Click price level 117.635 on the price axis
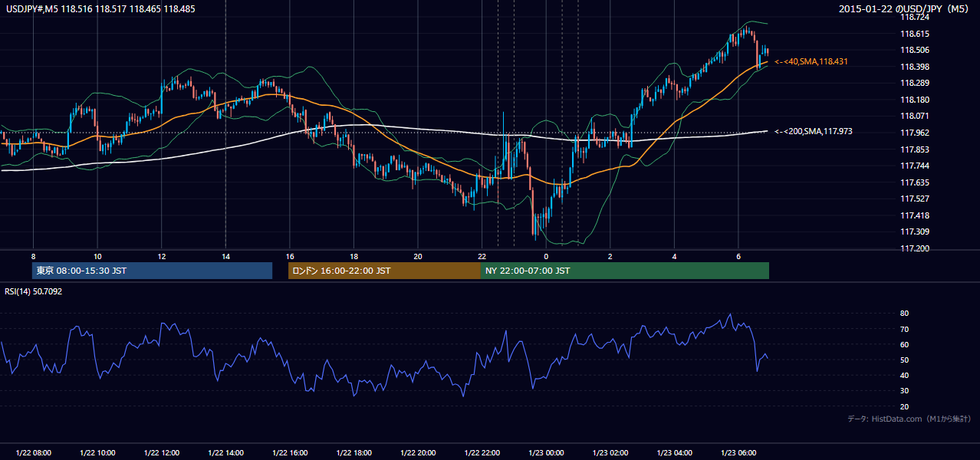Image resolution: width=980 pixels, height=460 pixels. click(914, 182)
